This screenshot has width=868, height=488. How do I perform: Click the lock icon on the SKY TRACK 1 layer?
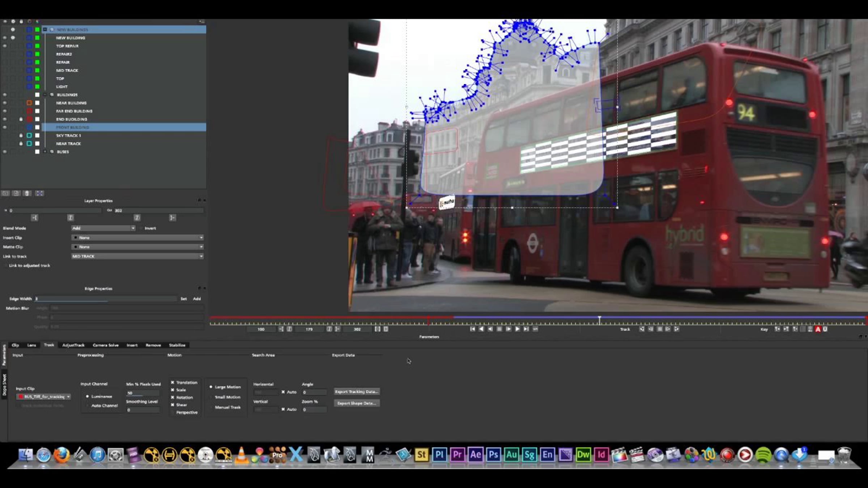pyautogui.click(x=21, y=136)
